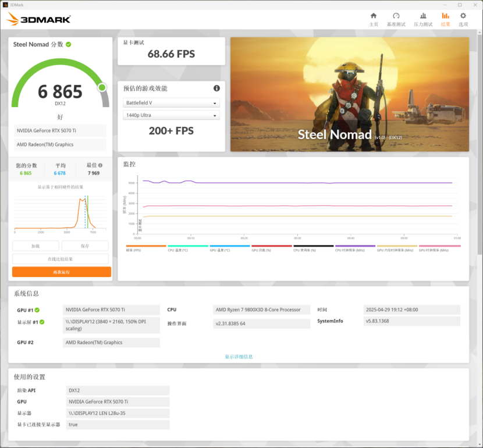Image resolution: width=483 pixels, height=448 pixels.
Task: Open the 1440p Ultra resolution dropdown
Action: [x=171, y=115]
